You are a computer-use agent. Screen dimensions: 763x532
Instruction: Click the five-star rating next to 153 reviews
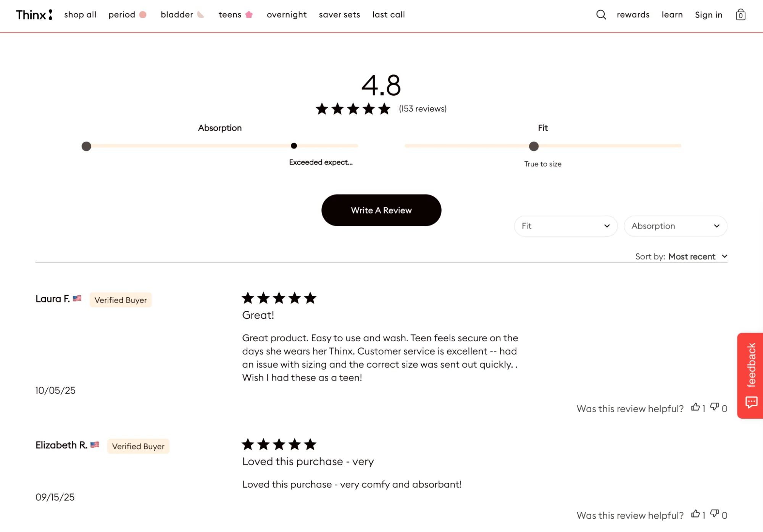[x=353, y=108]
